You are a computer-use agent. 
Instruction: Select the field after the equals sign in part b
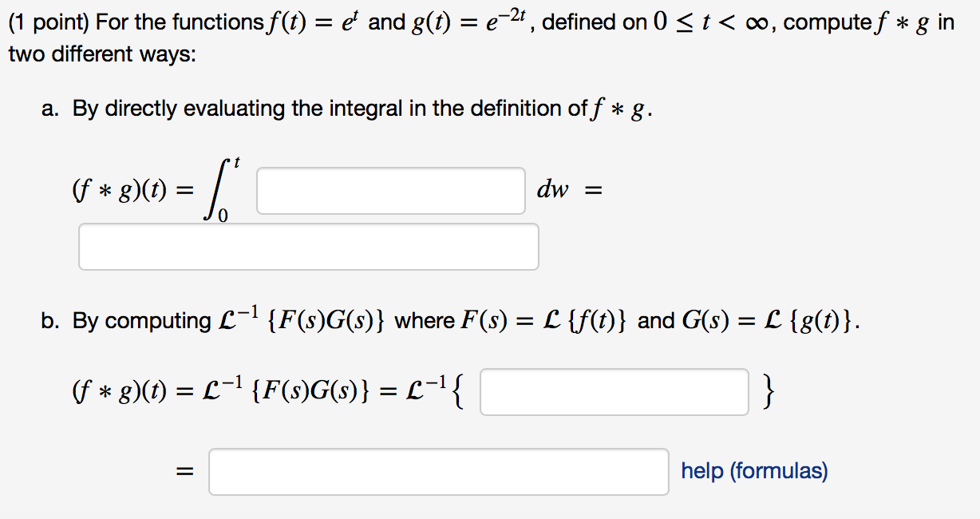[439, 473]
